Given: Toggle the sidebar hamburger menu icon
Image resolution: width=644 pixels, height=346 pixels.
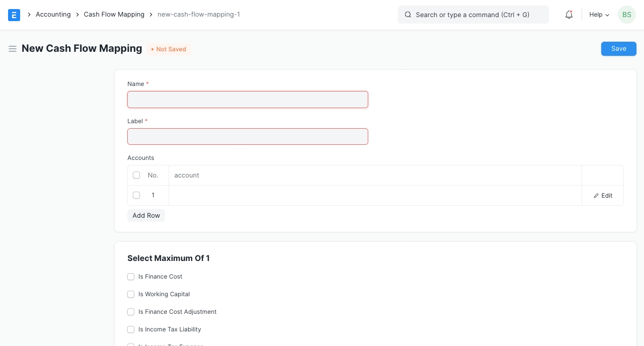Looking at the screenshot, I should (x=13, y=49).
